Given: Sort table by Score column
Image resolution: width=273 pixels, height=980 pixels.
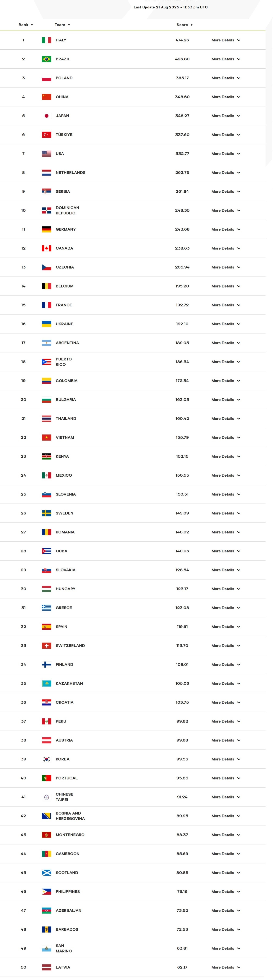Looking at the screenshot, I should [x=184, y=25].
